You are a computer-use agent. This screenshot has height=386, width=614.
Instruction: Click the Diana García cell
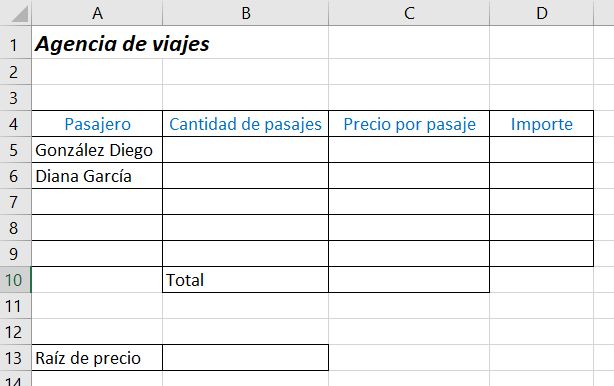97,176
